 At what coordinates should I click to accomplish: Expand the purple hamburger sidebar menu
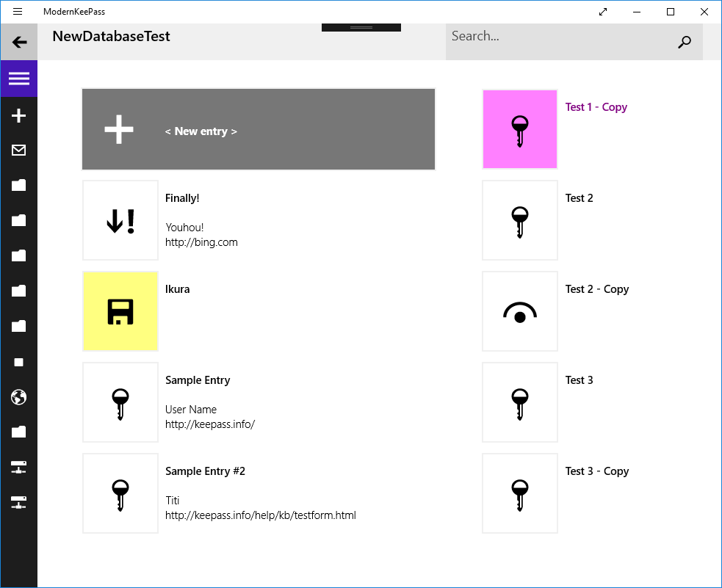[19, 79]
